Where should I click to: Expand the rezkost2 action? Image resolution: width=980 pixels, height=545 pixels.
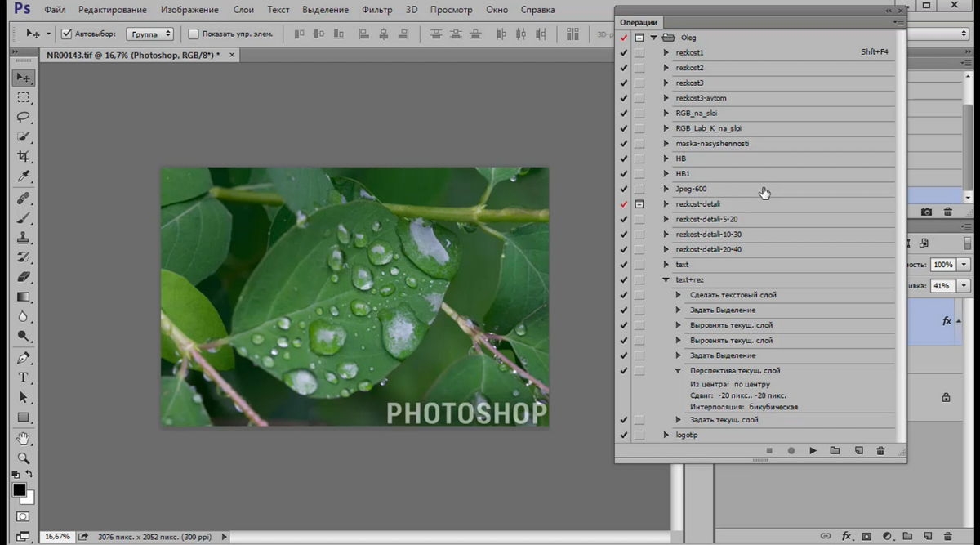(666, 68)
